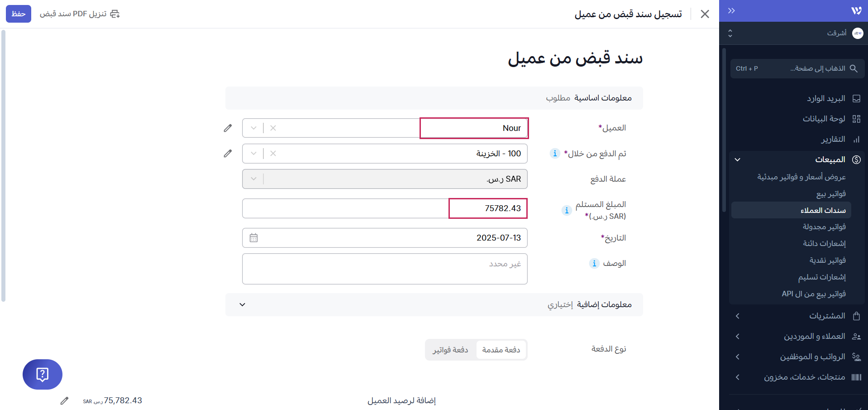Viewport: 868px width, 410px height.
Task: Clear the selected customer Nour
Action: pos(273,128)
